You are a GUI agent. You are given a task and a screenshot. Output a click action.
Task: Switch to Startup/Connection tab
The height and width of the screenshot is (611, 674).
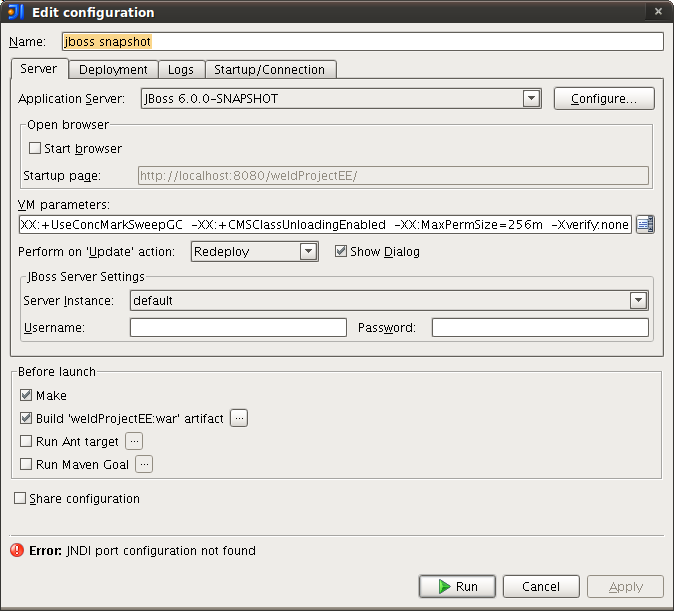270,70
